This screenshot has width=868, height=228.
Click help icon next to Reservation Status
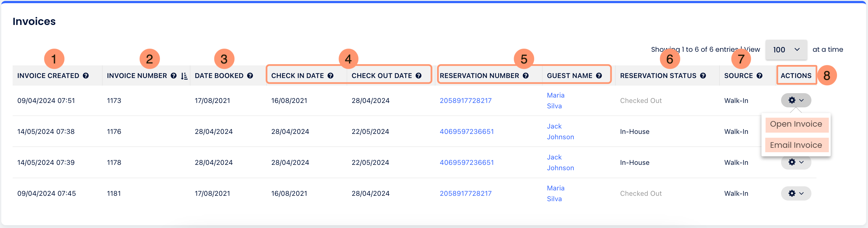[x=703, y=76]
